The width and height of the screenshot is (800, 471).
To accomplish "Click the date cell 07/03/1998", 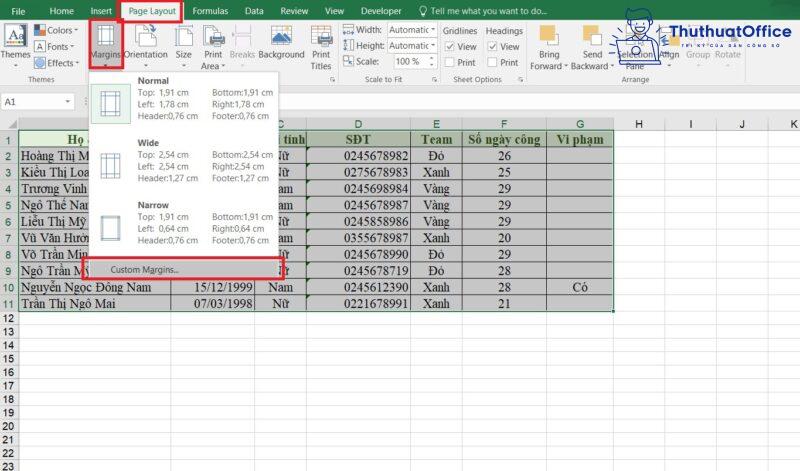I will pos(213,304).
